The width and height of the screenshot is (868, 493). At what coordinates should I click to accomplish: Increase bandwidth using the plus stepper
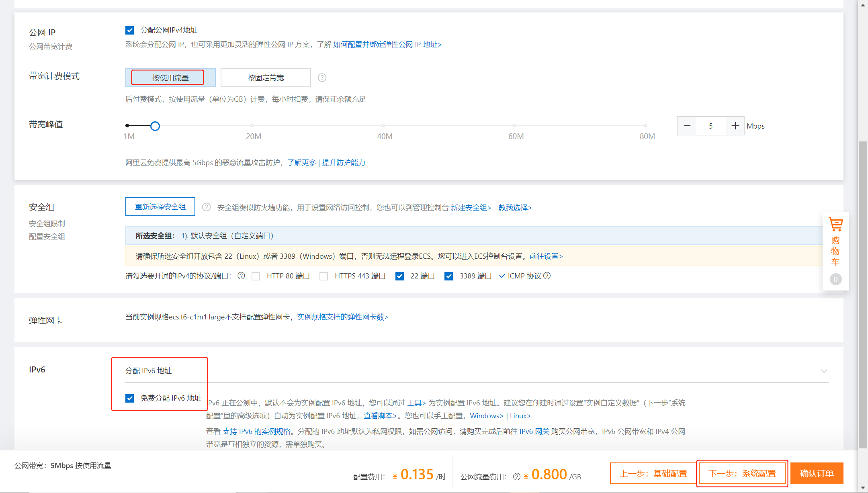(x=735, y=126)
